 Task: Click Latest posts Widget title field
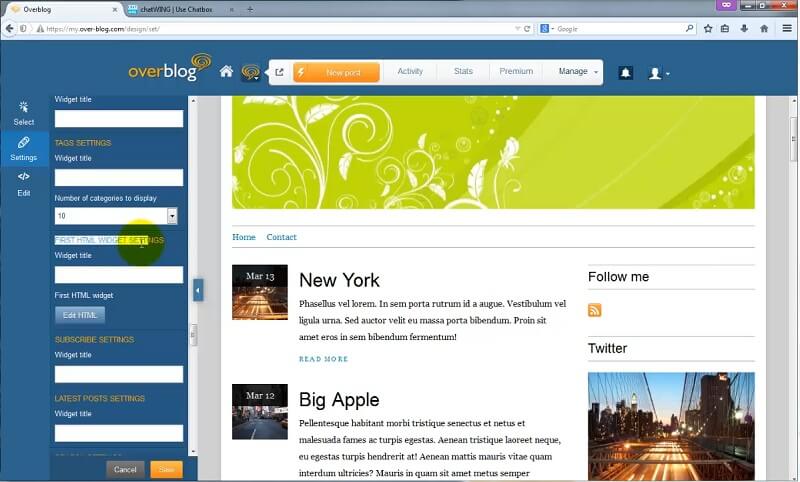click(x=119, y=433)
